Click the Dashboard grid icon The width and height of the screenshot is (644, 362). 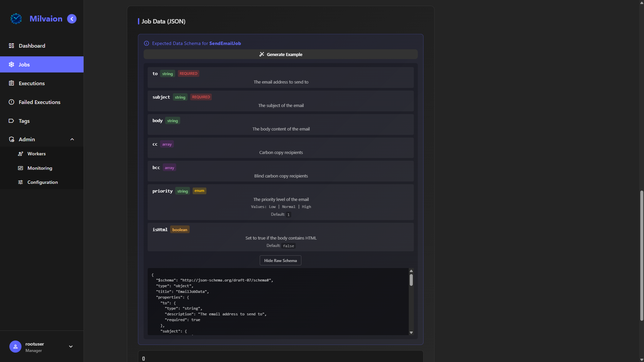click(x=11, y=46)
